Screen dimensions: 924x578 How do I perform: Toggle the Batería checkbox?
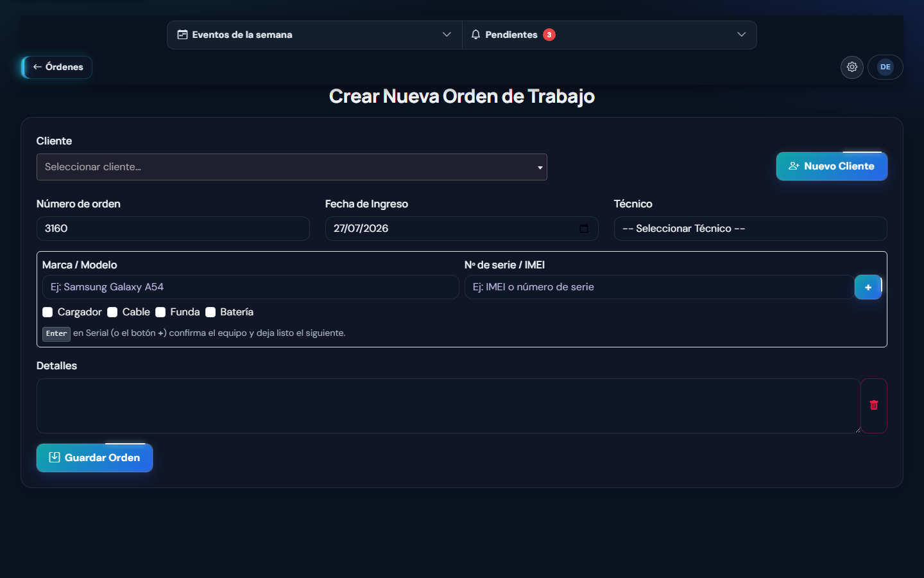(x=210, y=312)
